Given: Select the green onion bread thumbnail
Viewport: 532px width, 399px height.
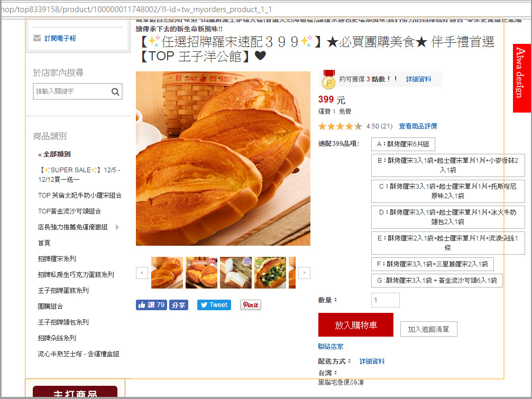Looking at the screenshot, I should (x=270, y=273).
